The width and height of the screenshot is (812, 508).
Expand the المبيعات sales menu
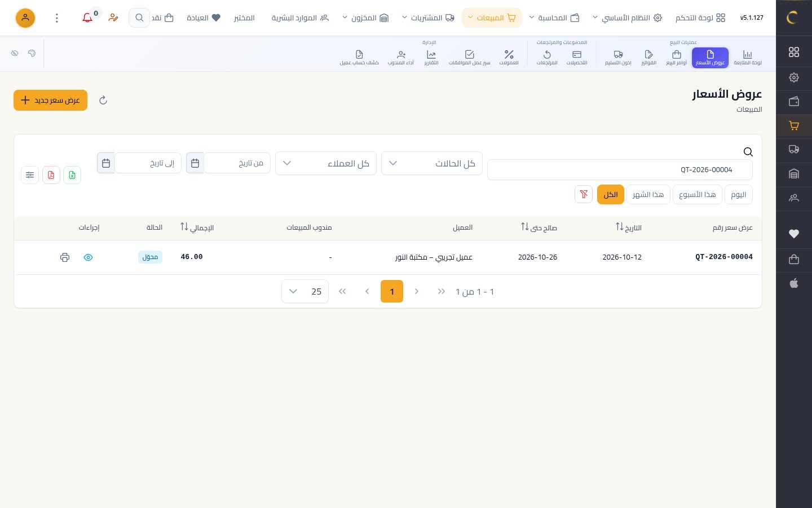492,18
